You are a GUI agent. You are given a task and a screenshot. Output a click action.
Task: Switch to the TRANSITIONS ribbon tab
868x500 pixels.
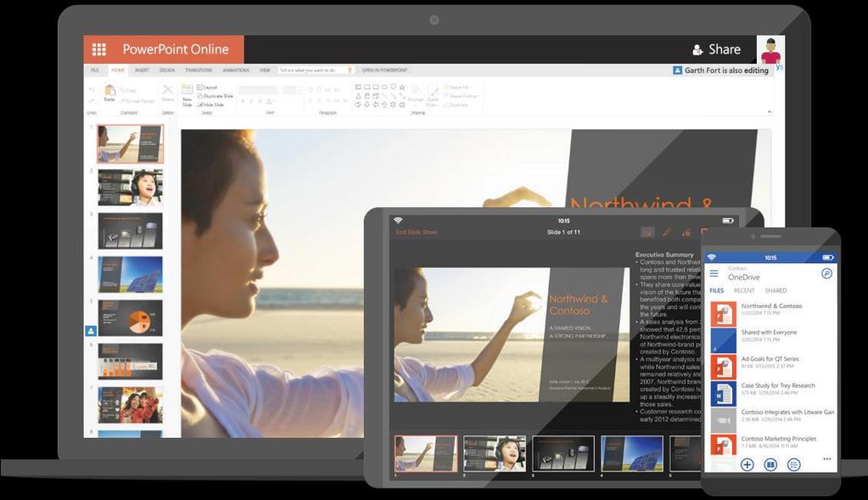coord(199,70)
